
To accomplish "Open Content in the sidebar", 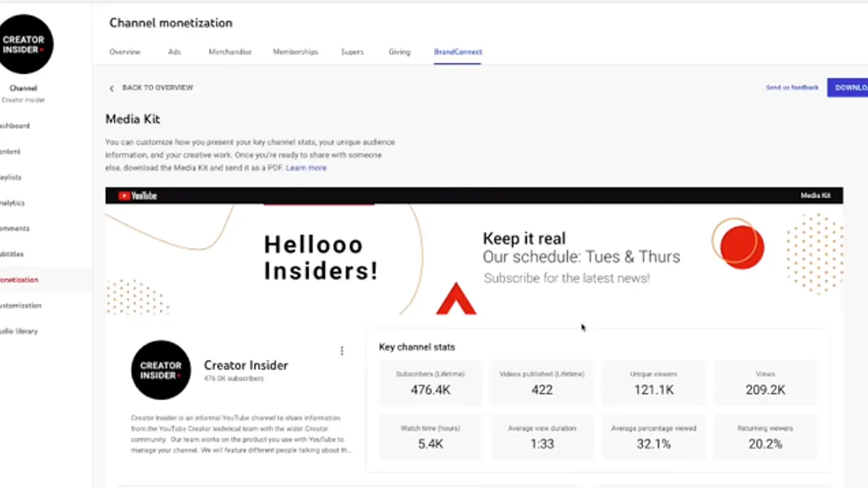I will pos(10,152).
